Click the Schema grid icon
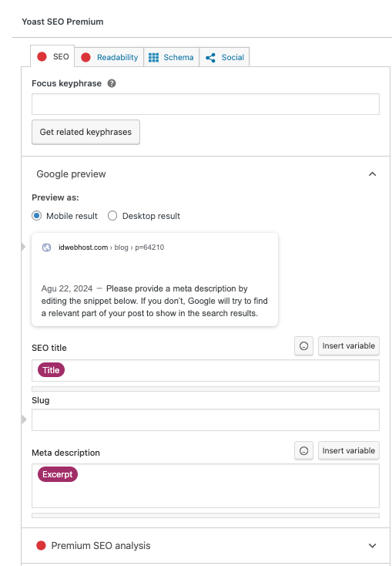392x566 pixels. click(x=153, y=57)
